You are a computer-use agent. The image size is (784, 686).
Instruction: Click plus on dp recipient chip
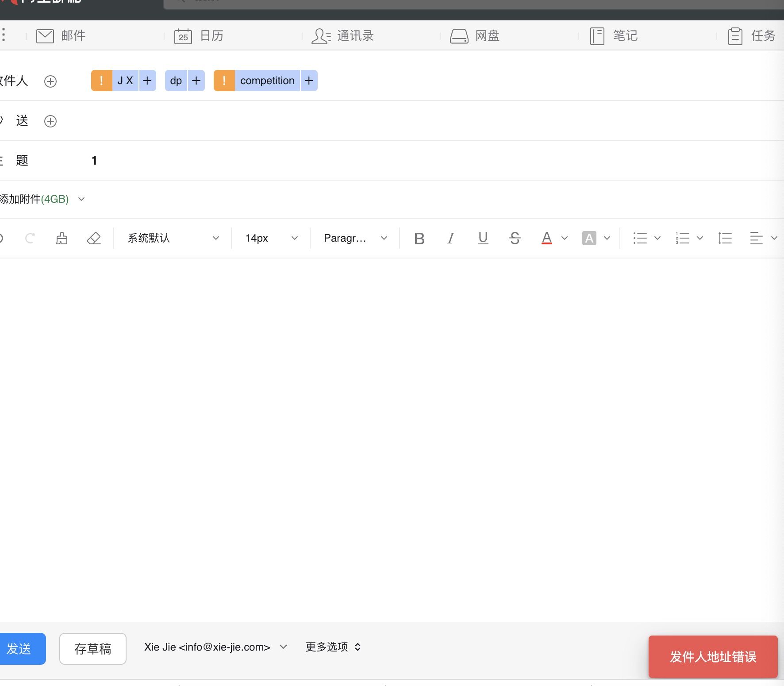click(196, 81)
